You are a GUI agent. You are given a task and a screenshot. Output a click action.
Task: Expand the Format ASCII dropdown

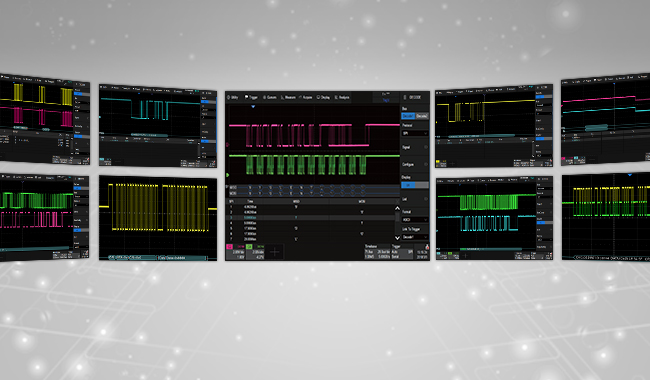point(415,220)
